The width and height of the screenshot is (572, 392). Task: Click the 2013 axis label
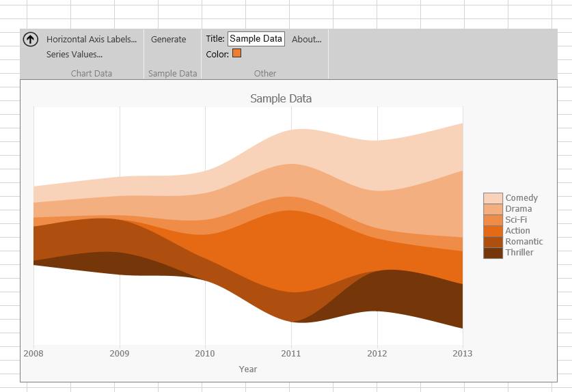[x=462, y=354]
